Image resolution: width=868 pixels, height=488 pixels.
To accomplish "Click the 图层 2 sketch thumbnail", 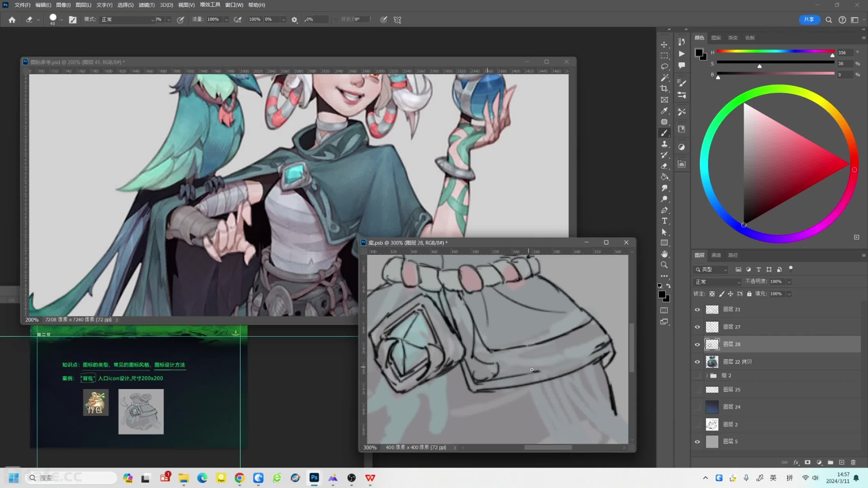I will (712, 424).
